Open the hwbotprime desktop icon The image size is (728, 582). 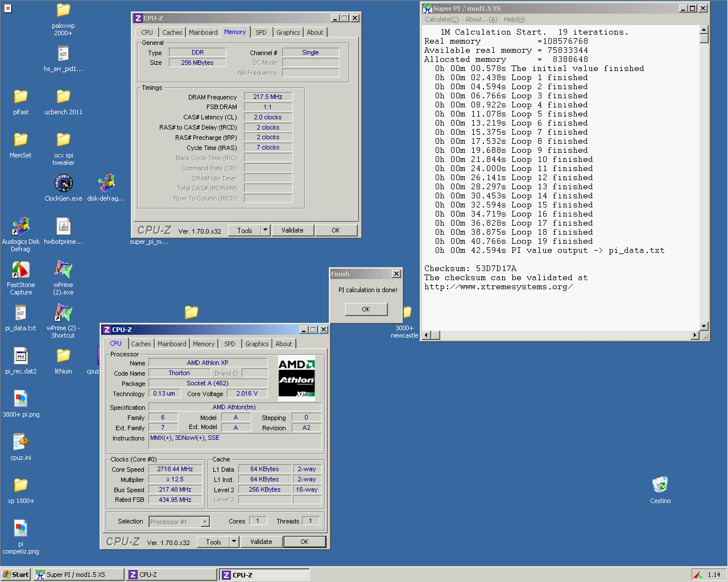tap(63, 227)
